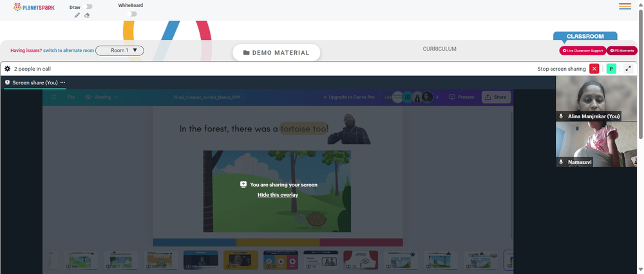Select slide thumbnail 71
The width and height of the screenshot is (644, 274).
click(281, 260)
